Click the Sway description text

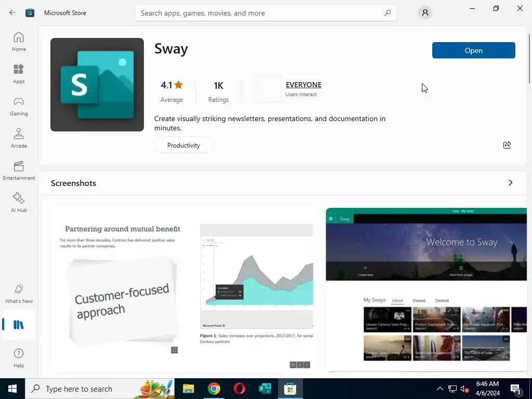[270, 123]
